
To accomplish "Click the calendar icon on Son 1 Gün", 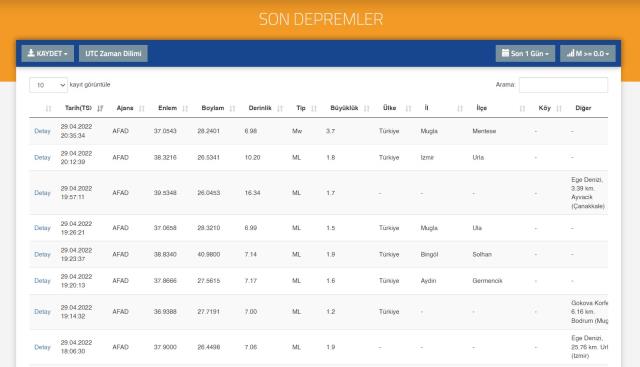I will (x=505, y=53).
